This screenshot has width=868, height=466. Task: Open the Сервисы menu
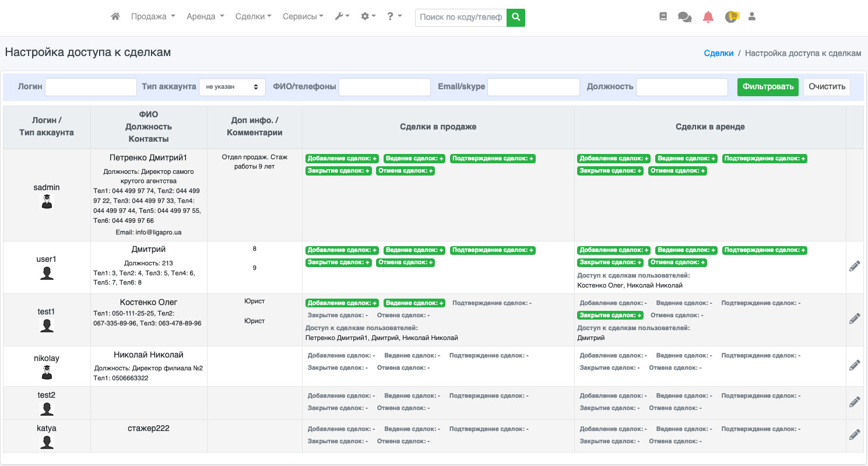[303, 17]
